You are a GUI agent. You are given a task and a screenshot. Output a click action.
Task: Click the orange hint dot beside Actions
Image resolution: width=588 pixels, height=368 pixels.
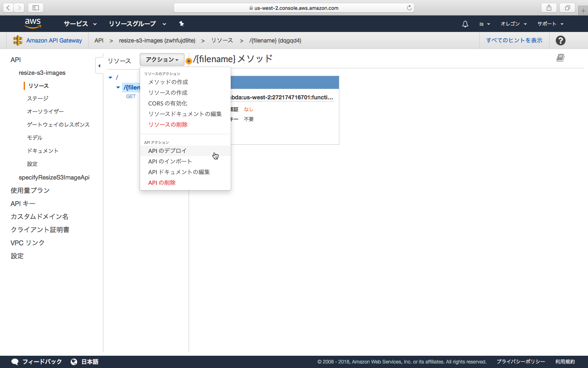(x=189, y=61)
